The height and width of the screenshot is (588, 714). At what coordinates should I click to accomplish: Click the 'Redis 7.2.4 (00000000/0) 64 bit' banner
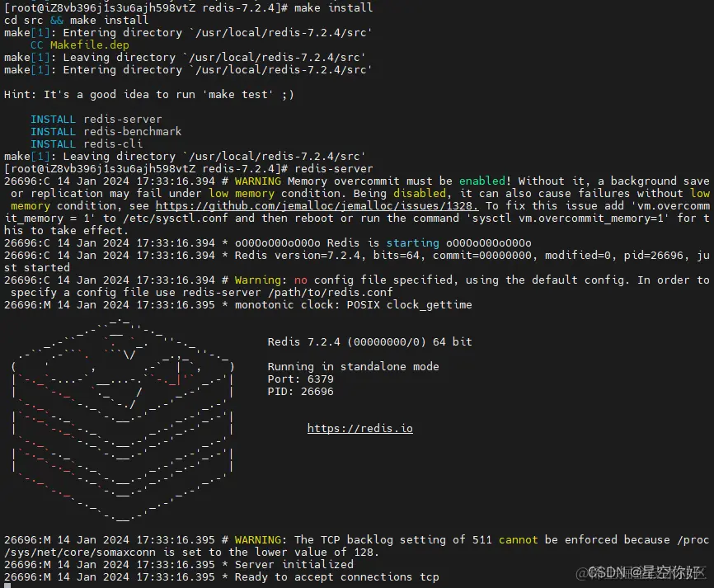pyautogui.click(x=369, y=341)
